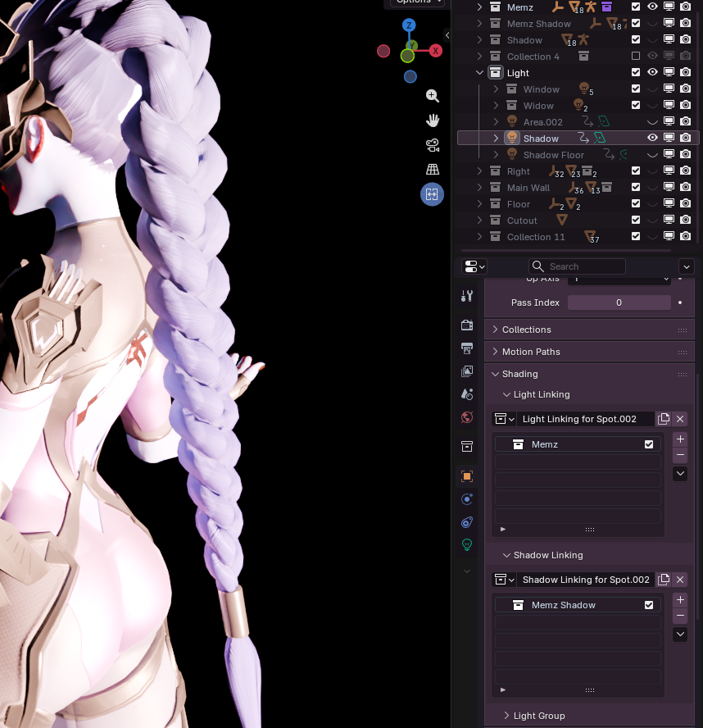
Task: Duplicate the Shadow Linking collection
Action: click(x=664, y=580)
